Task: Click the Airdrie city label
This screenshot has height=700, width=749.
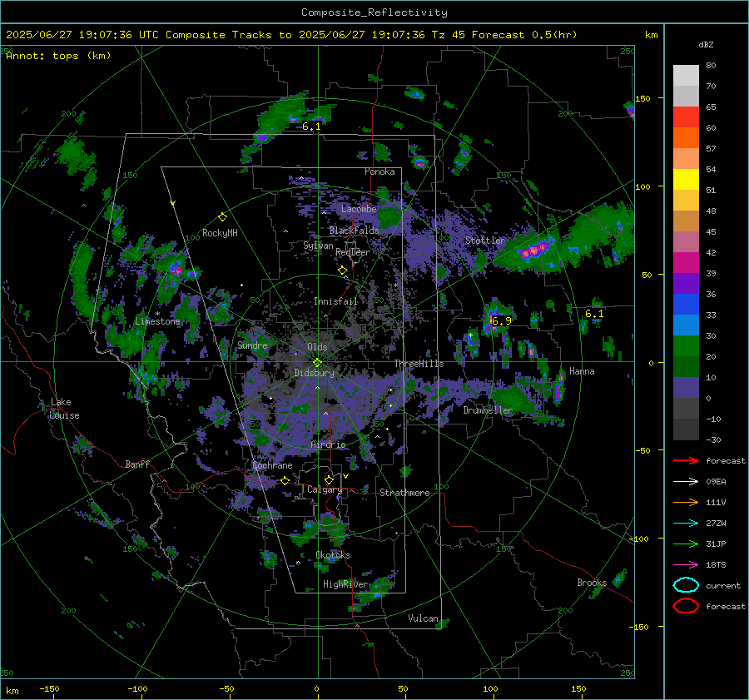Action: [328, 444]
